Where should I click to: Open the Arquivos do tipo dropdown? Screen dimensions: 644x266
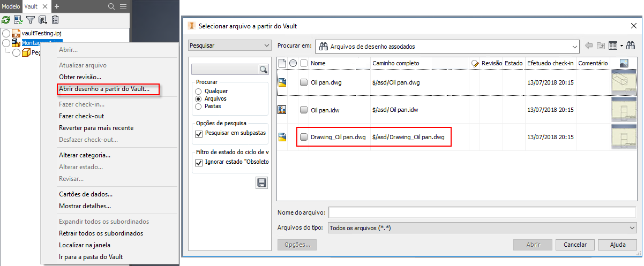[482, 228]
